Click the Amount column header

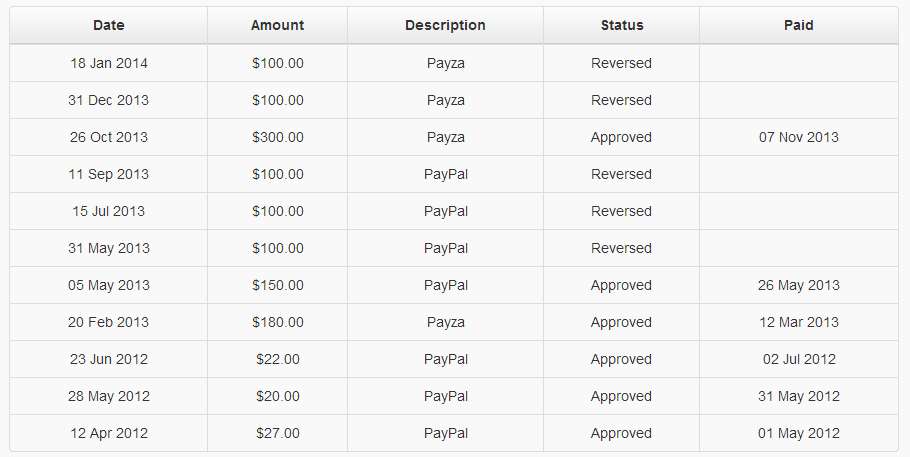(x=277, y=25)
